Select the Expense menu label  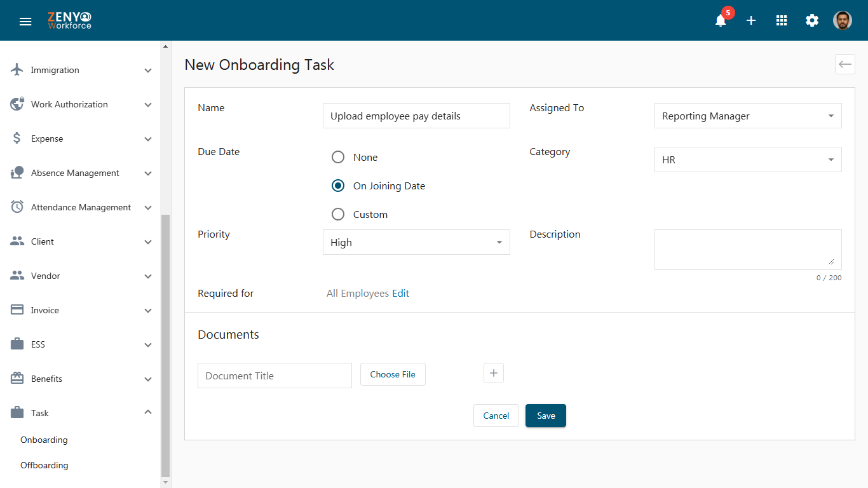coord(47,139)
